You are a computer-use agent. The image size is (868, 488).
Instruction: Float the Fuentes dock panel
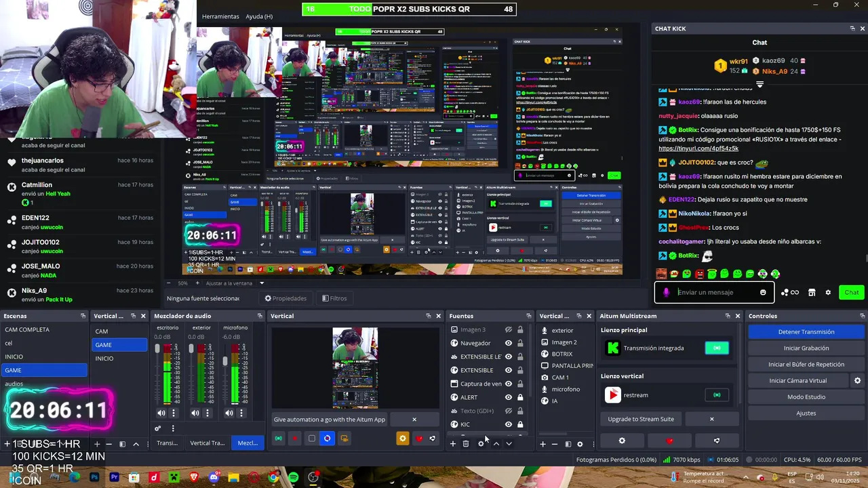click(x=529, y=316)
